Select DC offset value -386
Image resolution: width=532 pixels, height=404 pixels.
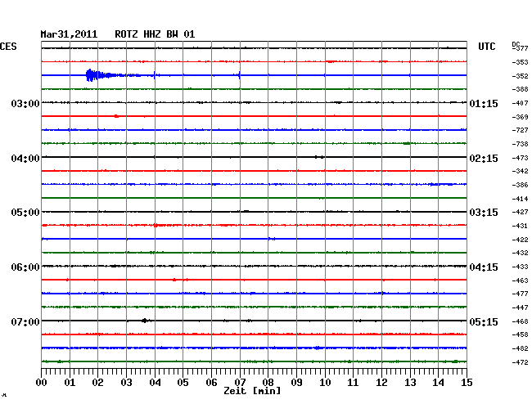coord(521,185)
